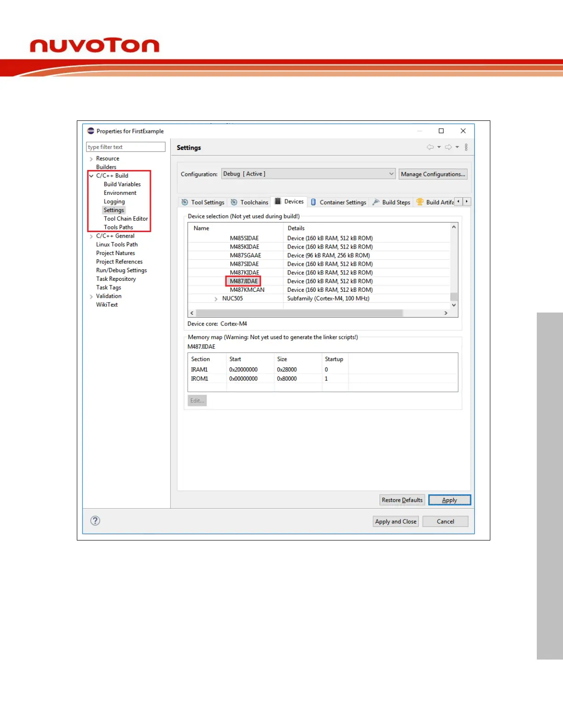This screenshot has height=728, width=563.
Task: Expand the Validation tree node
Action: pos(91,296)
